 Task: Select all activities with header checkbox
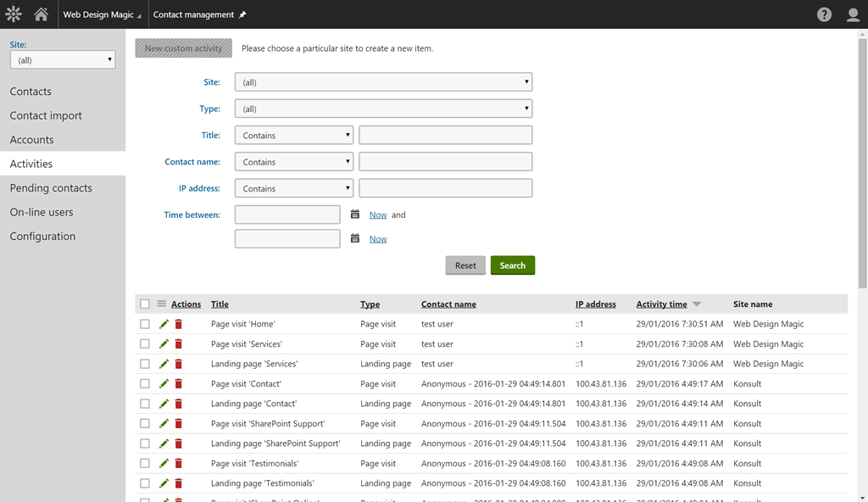[145, 304]
